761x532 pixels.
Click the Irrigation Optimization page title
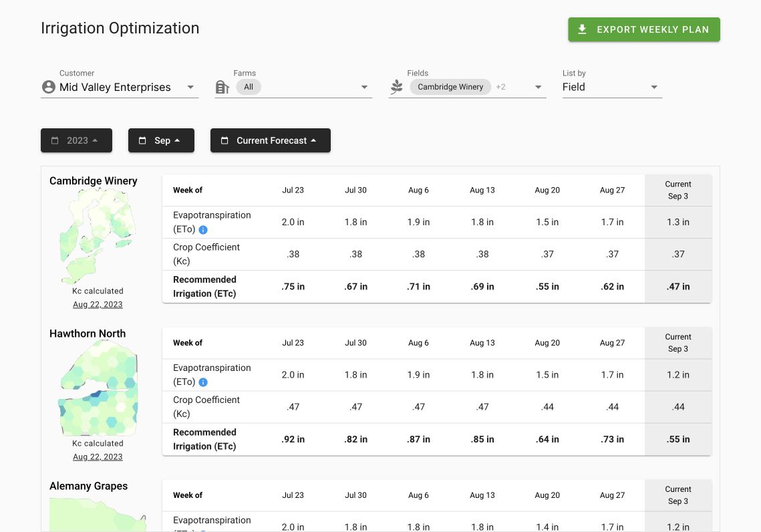(x=120, y=28)
